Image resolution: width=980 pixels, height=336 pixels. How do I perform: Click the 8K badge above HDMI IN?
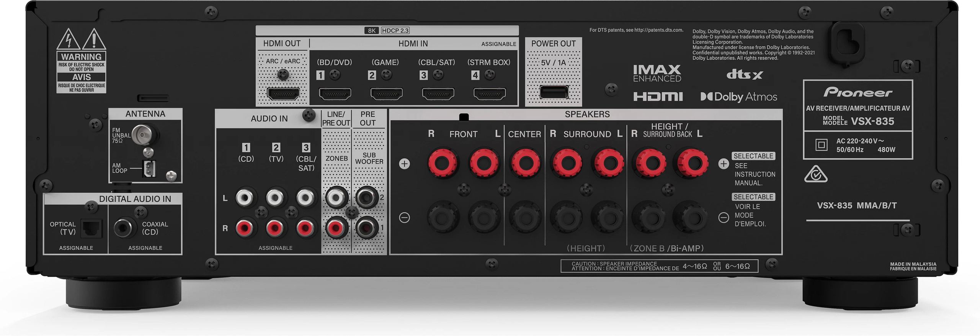click(x=371, y=31)
